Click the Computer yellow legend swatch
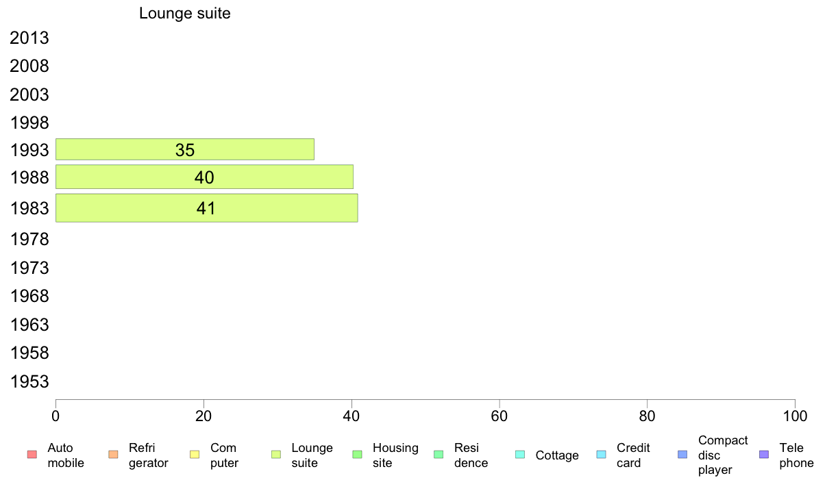The height and width of the screenshot is (504, 814). click(195, 455)
